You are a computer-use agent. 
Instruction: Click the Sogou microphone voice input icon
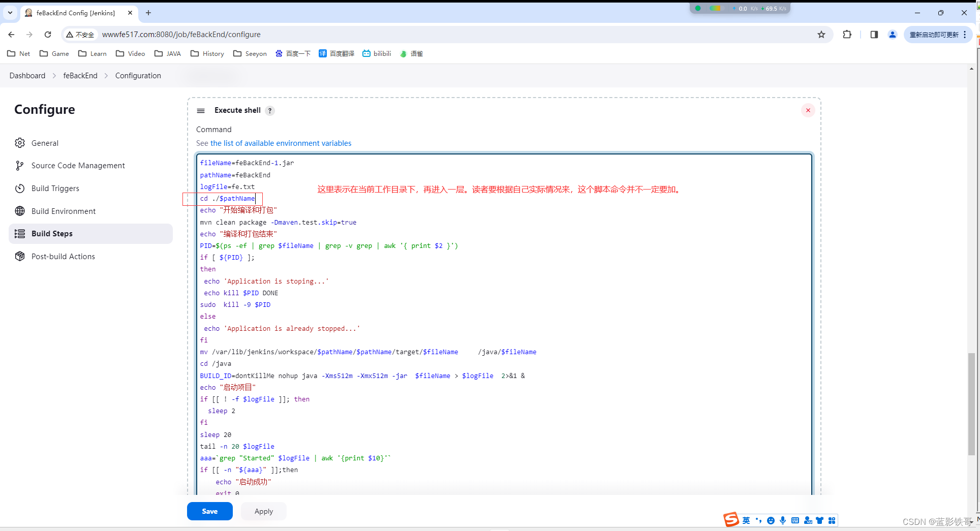pyautogui.click(x=783, y=520)
